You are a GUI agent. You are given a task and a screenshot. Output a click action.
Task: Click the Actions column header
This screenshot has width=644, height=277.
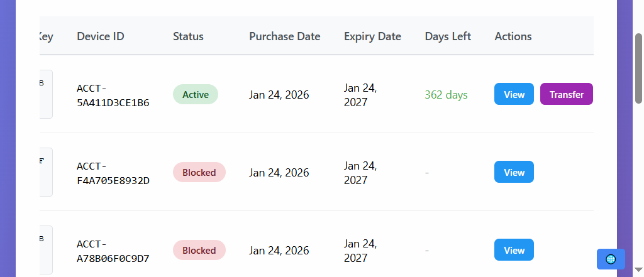coord(513,36)
